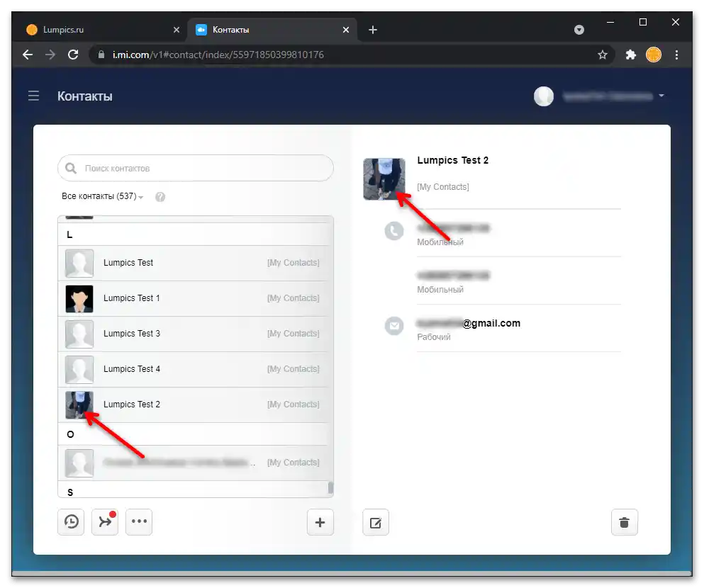Go back in browser

[x=28, y=55]
